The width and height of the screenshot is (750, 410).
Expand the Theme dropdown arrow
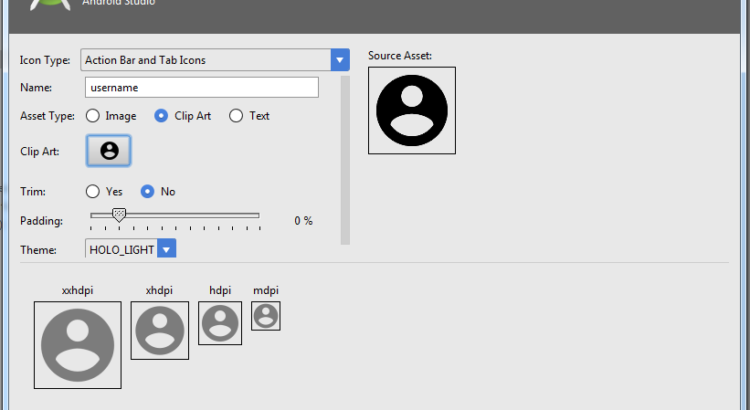click(167, 249)
